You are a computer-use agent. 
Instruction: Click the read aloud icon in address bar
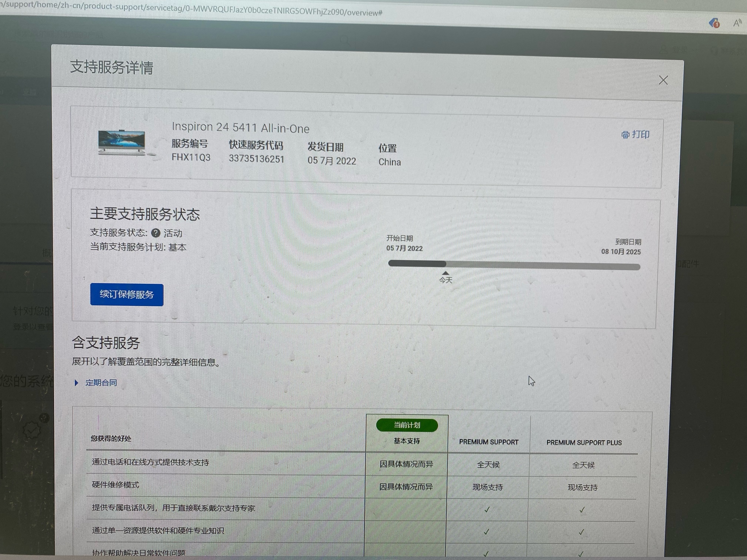coord(737,23)
